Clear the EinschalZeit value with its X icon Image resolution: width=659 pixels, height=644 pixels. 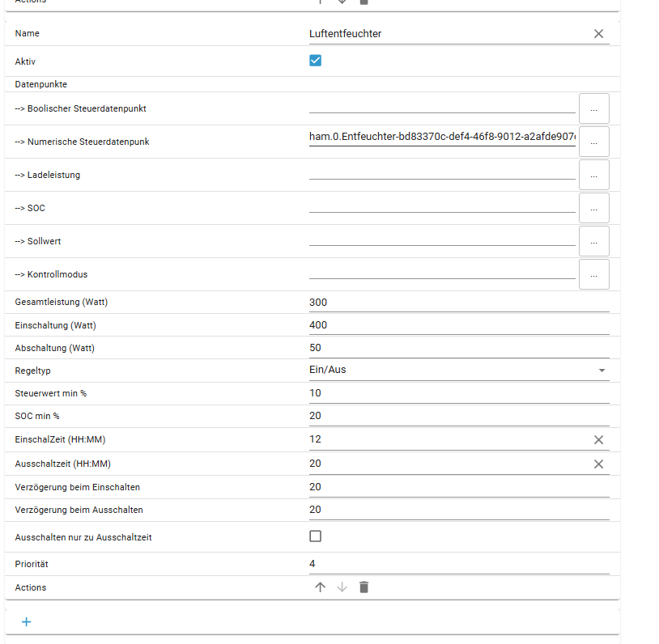pyautogui.click(x=598, y=440)
